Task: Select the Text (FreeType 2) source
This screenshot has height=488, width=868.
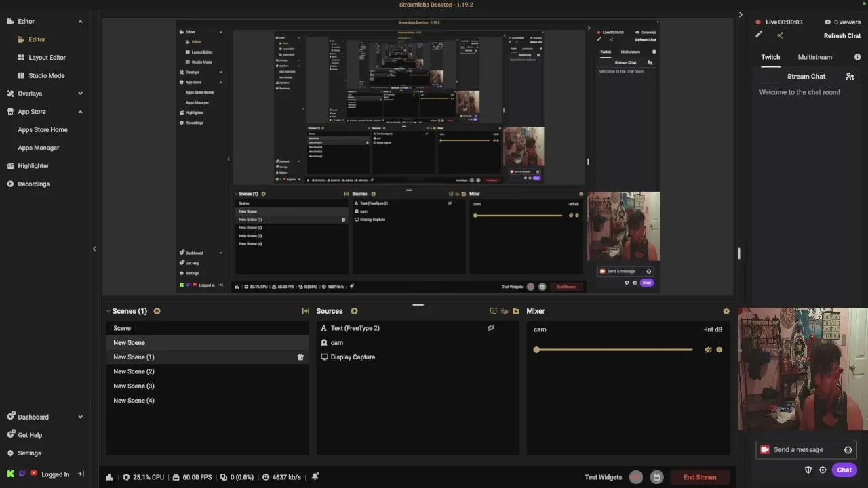Action: click(418, 328)
